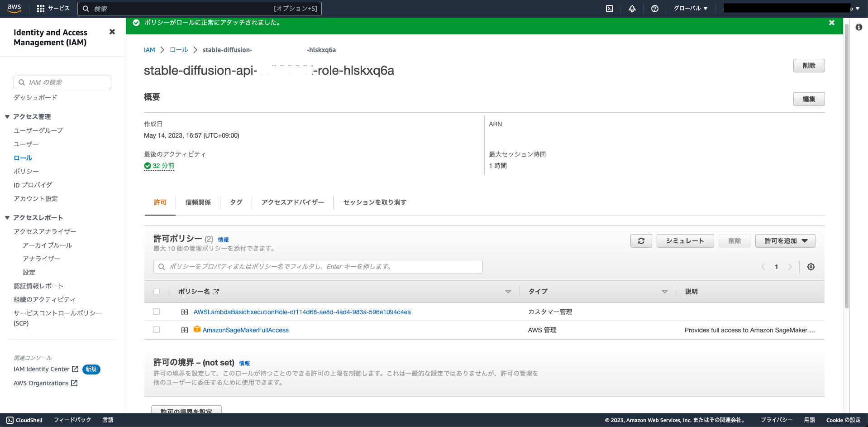Click the 情報 link beside 許可の境界

click(244, 364)
